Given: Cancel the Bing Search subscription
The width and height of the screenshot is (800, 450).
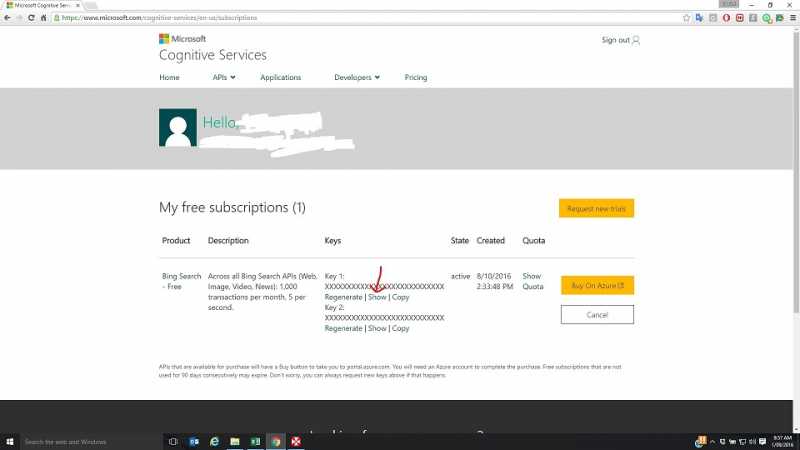Looking at the screenshot, I should click(597, 315).
